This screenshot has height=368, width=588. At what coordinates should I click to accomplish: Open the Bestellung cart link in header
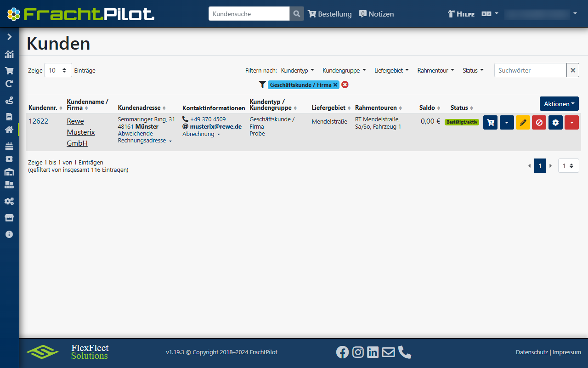(x=330, y=14)
